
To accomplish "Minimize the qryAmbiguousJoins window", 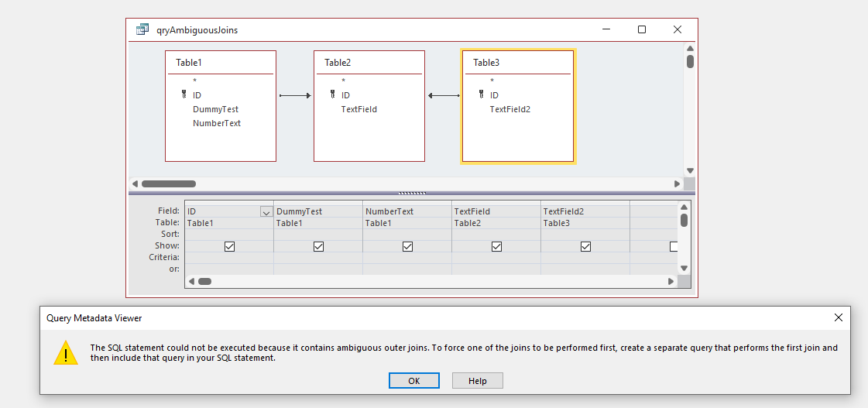I will [607, 30].
